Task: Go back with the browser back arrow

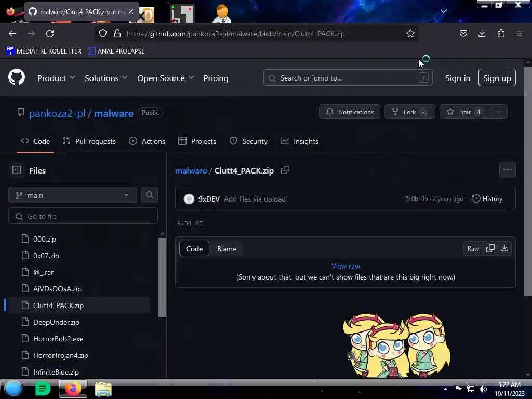Action: [12, 34]
